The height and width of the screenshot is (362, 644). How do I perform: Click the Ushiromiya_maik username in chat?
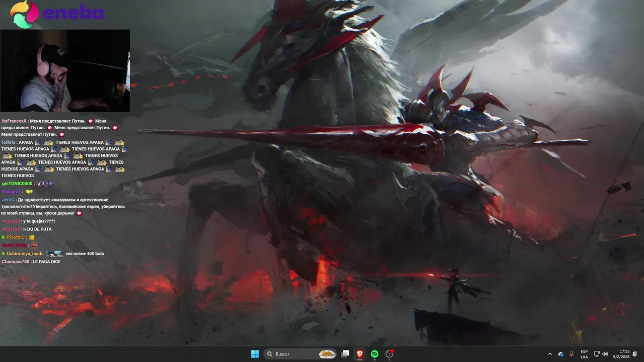(x=24, y=253)
